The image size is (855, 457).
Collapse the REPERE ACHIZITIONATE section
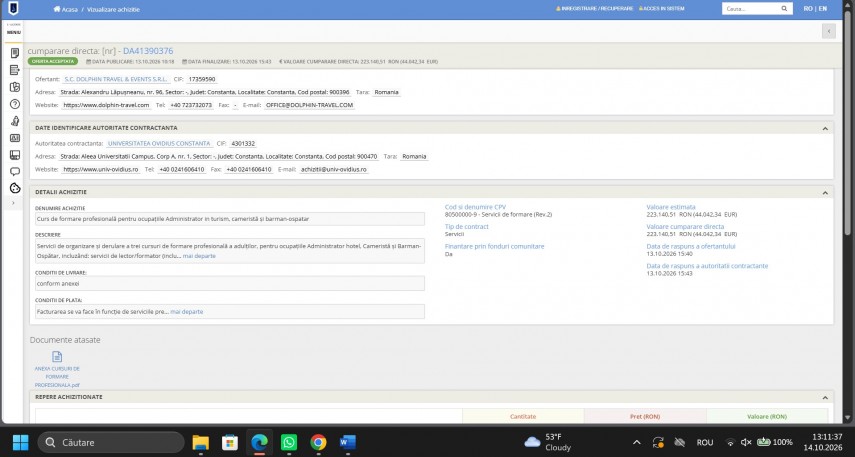coord(825,398)
